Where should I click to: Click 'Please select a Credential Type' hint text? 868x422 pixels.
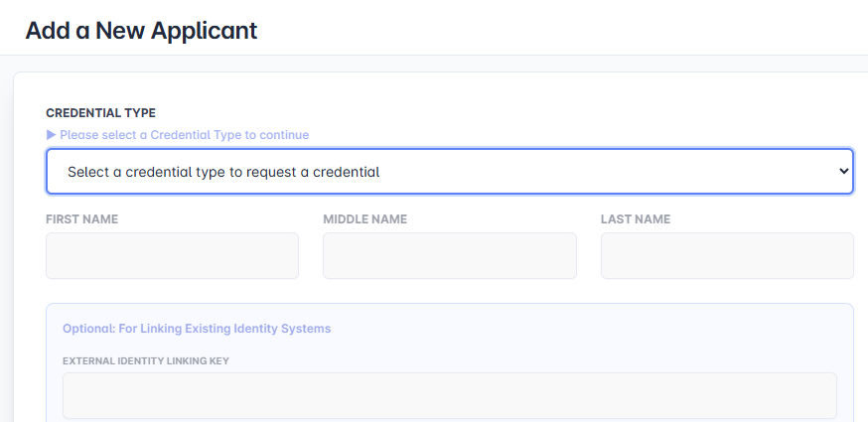pos(184,135)
